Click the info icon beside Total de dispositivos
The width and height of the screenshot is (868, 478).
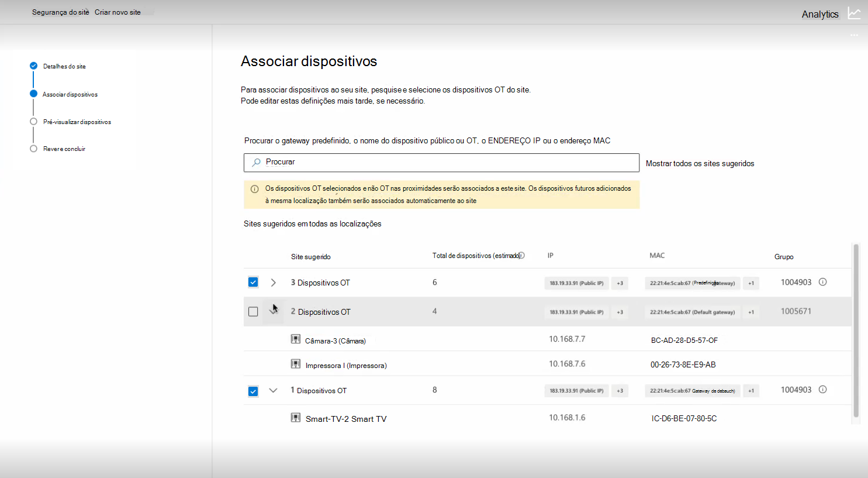521,256
